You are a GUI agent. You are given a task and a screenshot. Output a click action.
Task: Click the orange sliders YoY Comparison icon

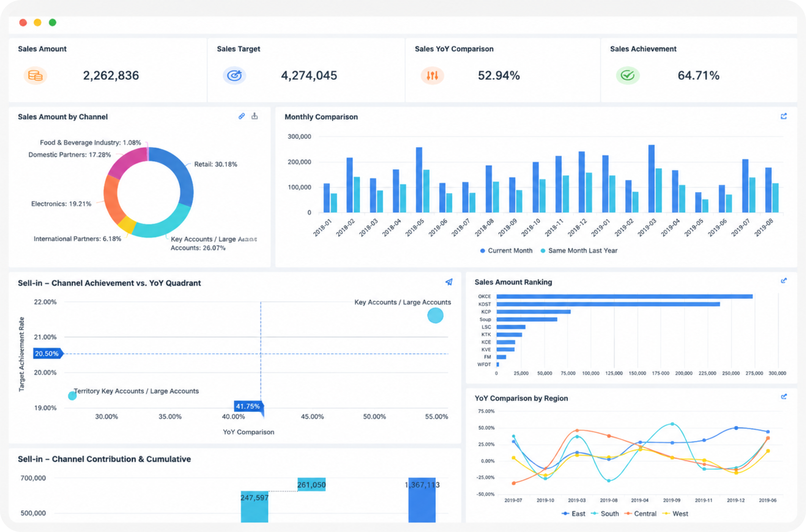[x=432, y=75]
